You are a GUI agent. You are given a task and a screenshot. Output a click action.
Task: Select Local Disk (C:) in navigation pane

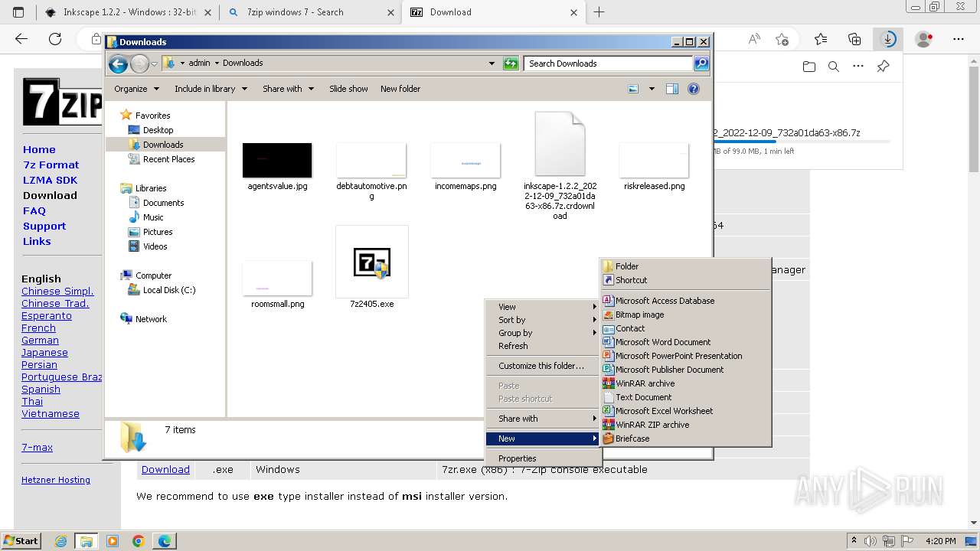pyautogui.click(x=169, y=290)
